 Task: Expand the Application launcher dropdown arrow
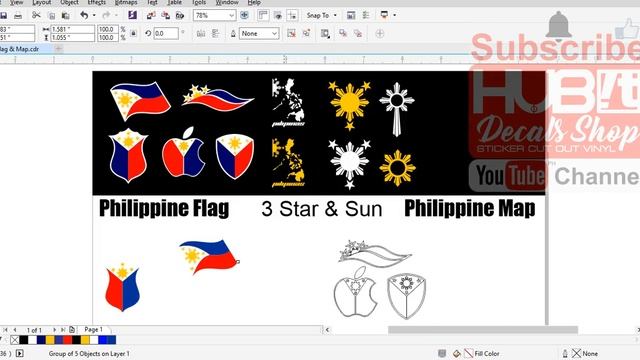pyautogui.click(x=394, y=16)
